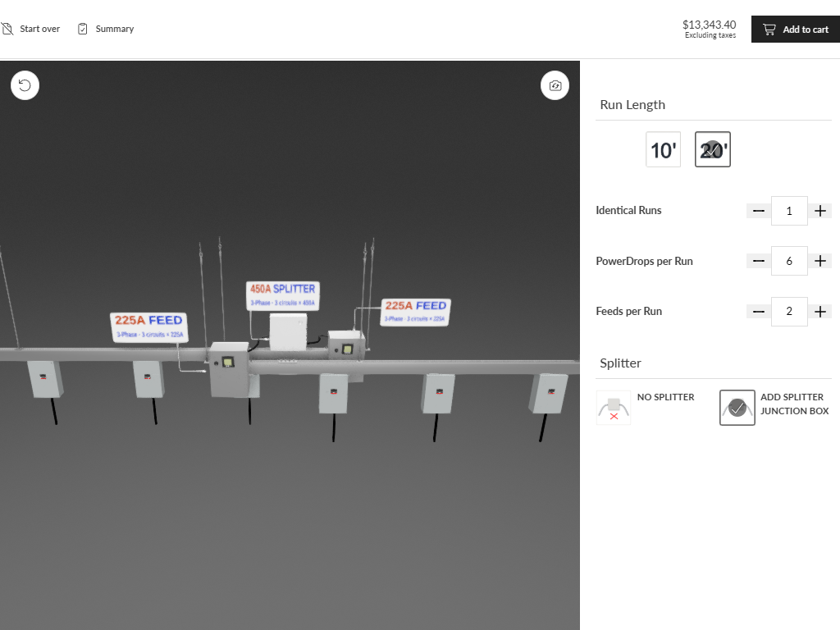Image resolution: width=840 pixels, height=630 pixels.
Task: Open the Summary clipboard icon
Action: 83,29
